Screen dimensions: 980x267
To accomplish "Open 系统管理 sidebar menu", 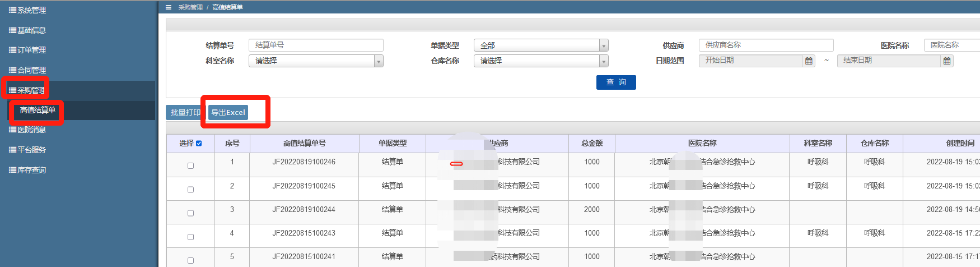I will [x=27, y=10].
